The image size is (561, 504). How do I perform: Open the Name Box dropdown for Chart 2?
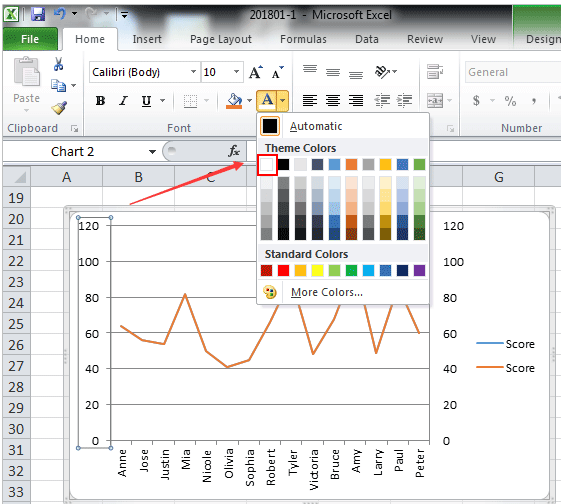pyautogui.click(x=152, y=152)
